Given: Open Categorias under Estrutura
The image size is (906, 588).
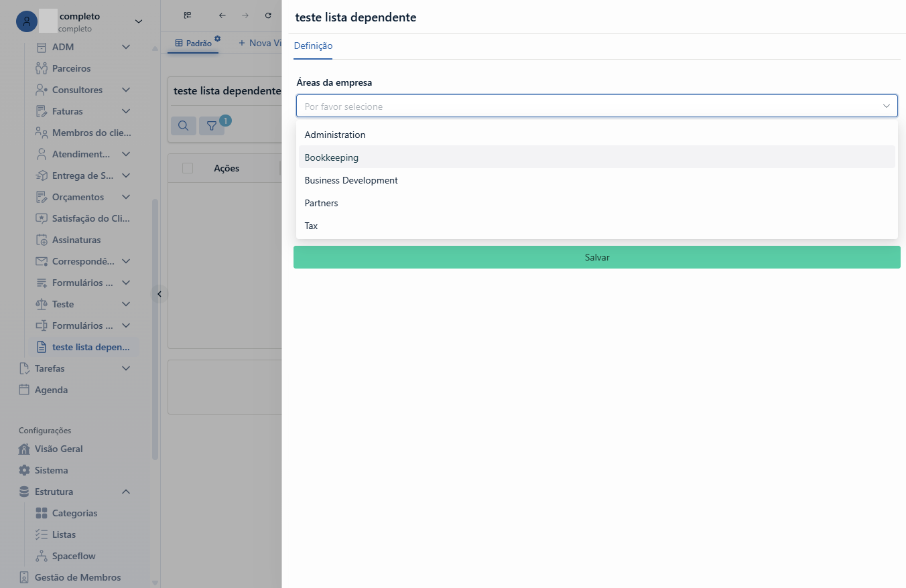Looking at the screenshot, I should click(x=66, y=513).
